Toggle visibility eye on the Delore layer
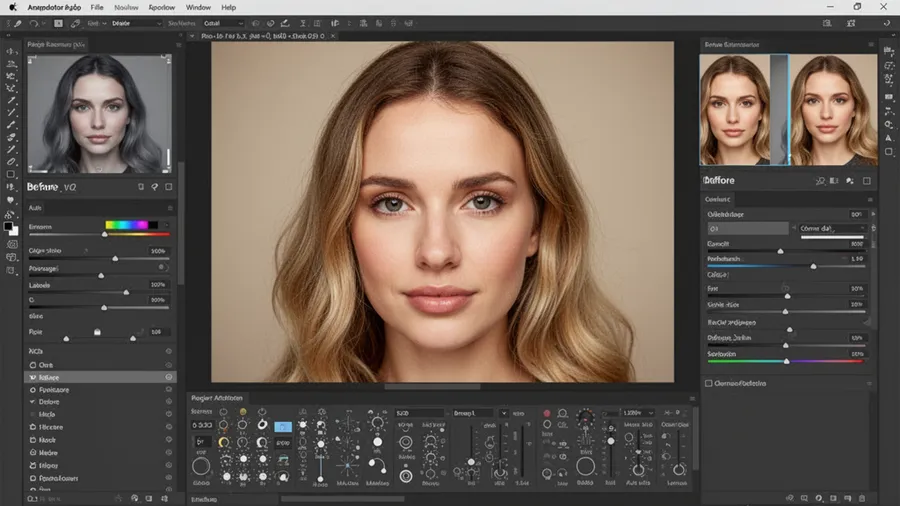 coord(169,402)
